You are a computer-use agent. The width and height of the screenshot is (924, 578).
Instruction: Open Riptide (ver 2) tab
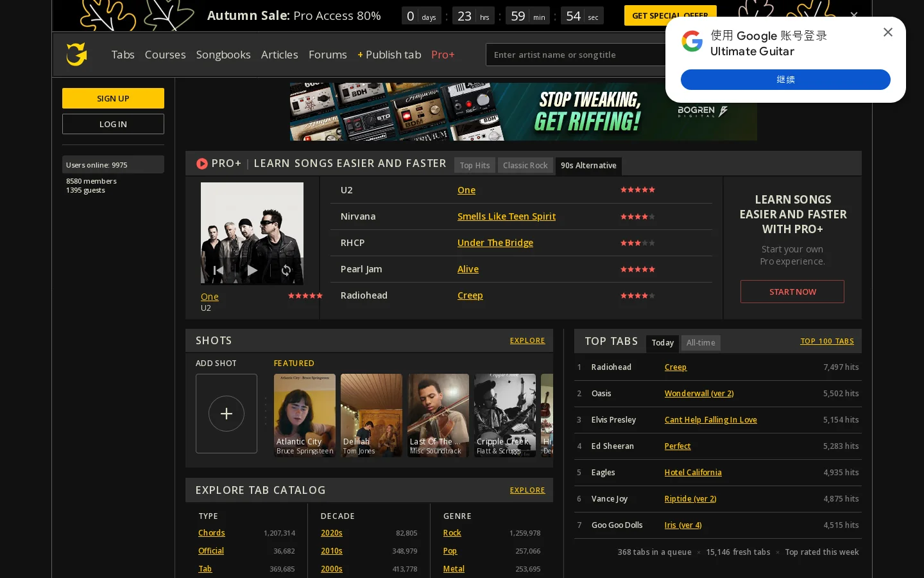pyautogui.click(x=690, y=499)
